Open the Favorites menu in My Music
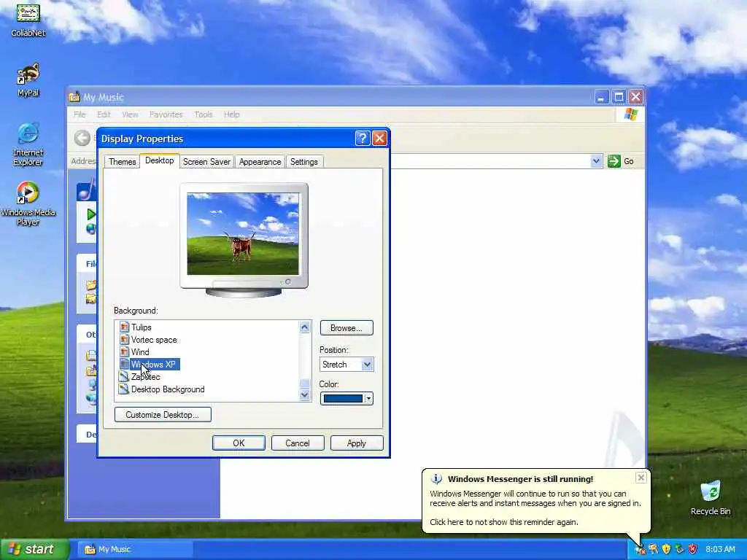This screenshot has width=747, height=560. click(x=166, y=114)
